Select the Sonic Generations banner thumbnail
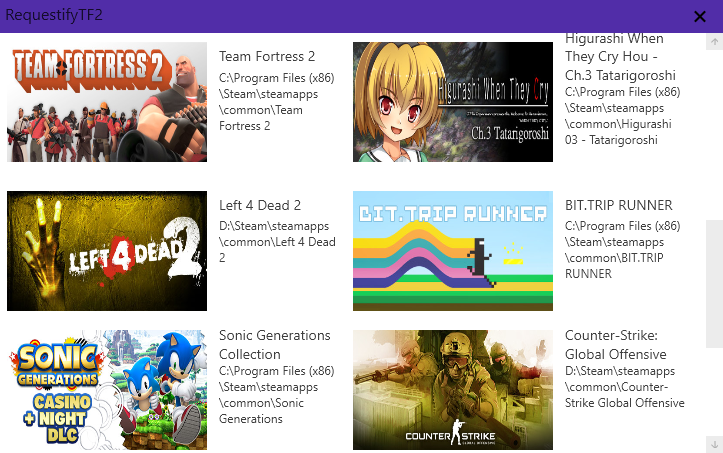The image size is (723, 453). [107, 390]
